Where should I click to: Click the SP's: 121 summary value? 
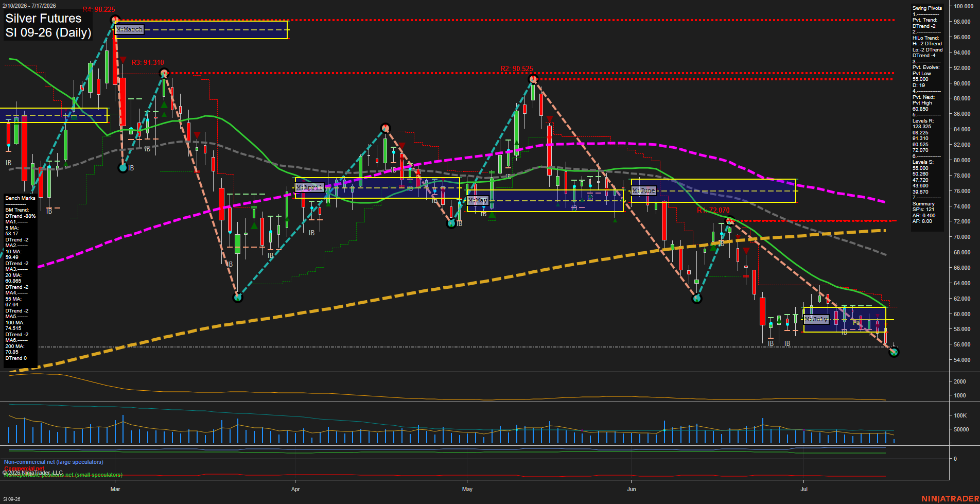pos(923,210)
